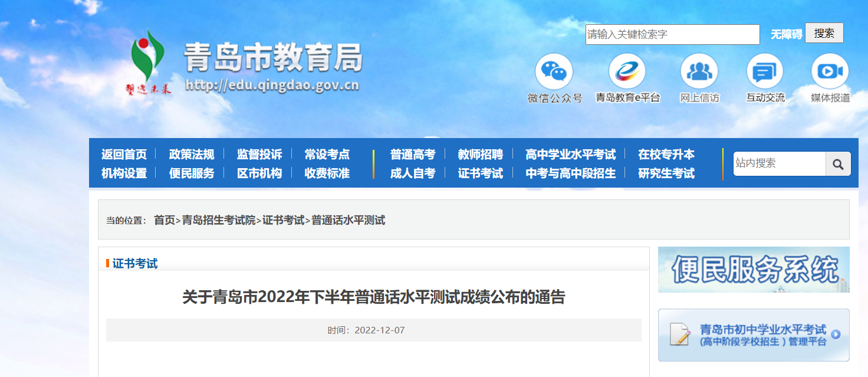868x377 pixels.
Task: Open the 青岛教育e平台 icon
Action: [627, 71]
